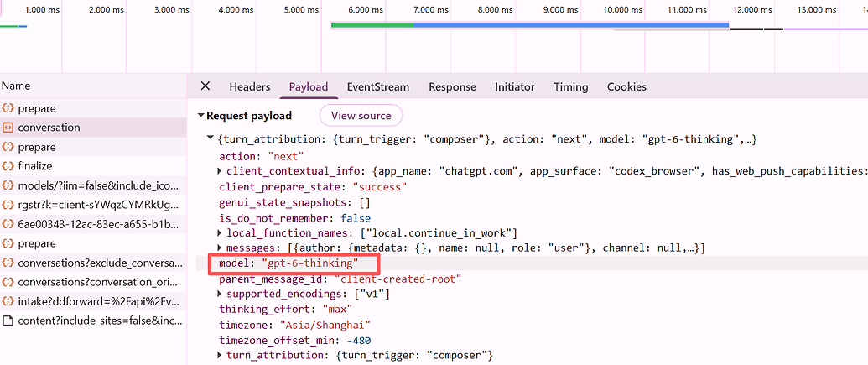Viewport: 868px width, 365px height.
Task: Click the timezone_offset_min -480 line
Action: 294,340
